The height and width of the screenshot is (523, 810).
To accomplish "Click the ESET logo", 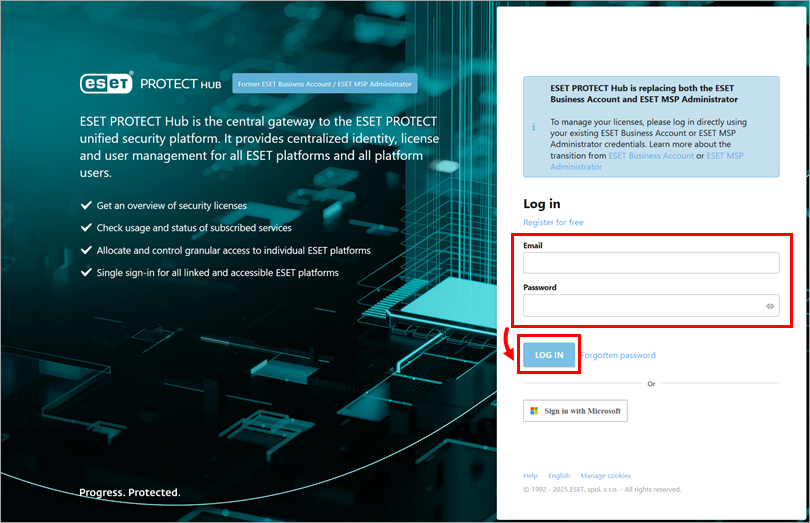I will pyautogui.click(x=106, y=83).
